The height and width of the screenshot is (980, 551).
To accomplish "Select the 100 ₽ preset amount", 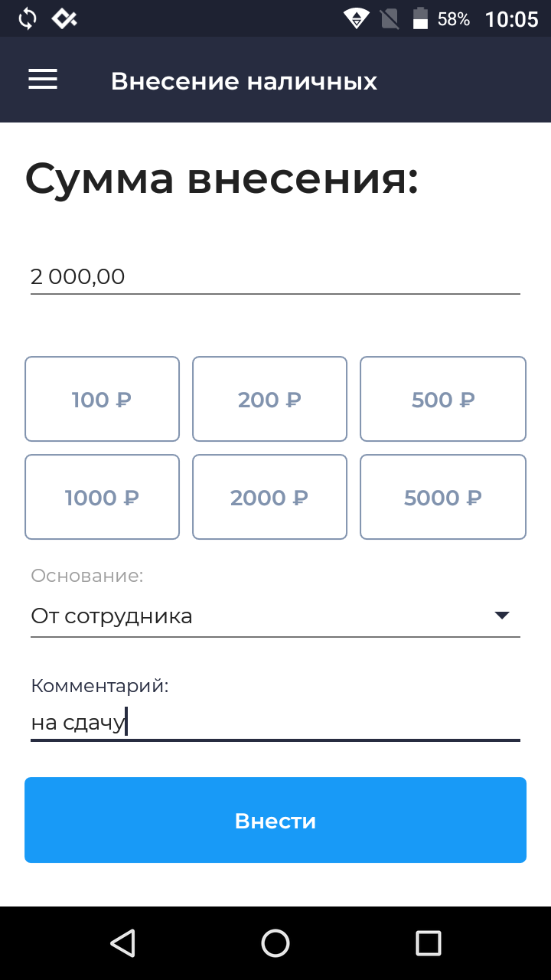I will coord(102,399).
